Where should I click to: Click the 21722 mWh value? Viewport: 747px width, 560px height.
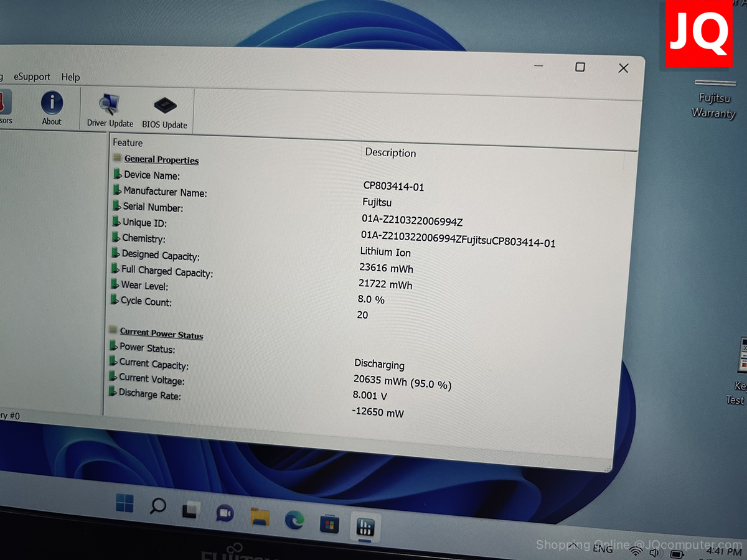coord(385,284)
